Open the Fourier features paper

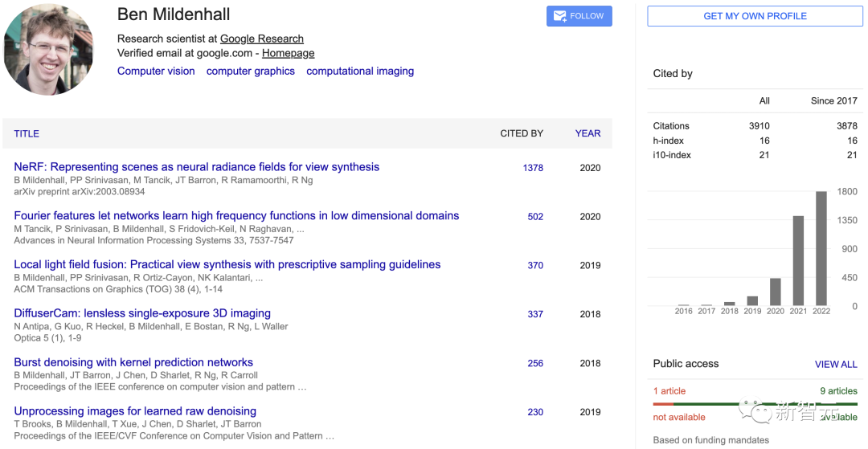pyautogui.click(x=236, y=216)
